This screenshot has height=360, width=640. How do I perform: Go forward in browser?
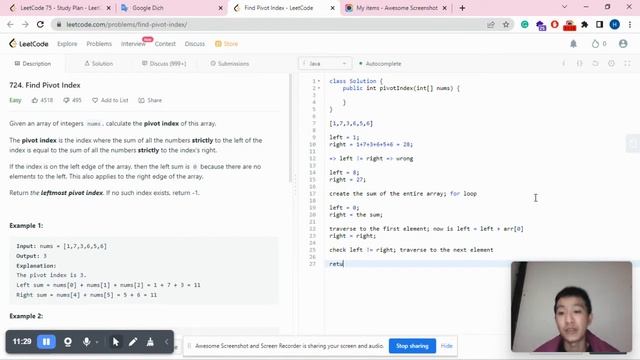pyautogui.click(x=25, y=24)
